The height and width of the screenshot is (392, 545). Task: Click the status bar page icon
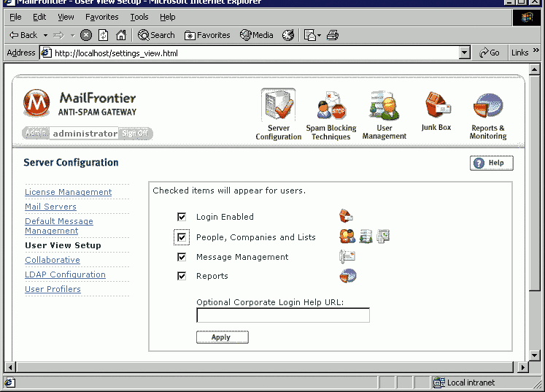click(9, 383)
